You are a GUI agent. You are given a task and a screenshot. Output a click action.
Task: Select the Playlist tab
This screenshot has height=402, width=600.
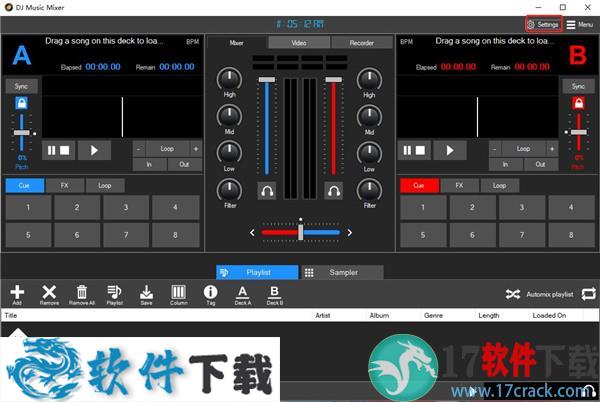[x=257, y=272]
